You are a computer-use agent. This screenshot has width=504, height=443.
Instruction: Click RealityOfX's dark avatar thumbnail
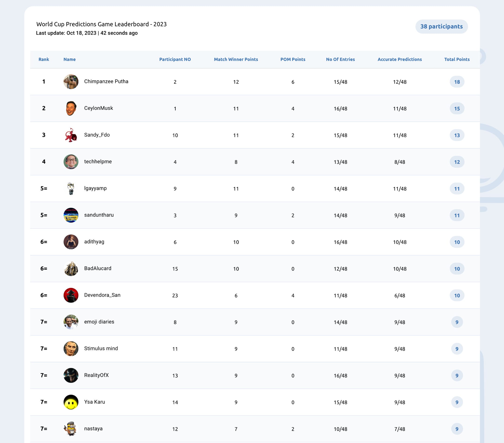[x=71, y=376]
